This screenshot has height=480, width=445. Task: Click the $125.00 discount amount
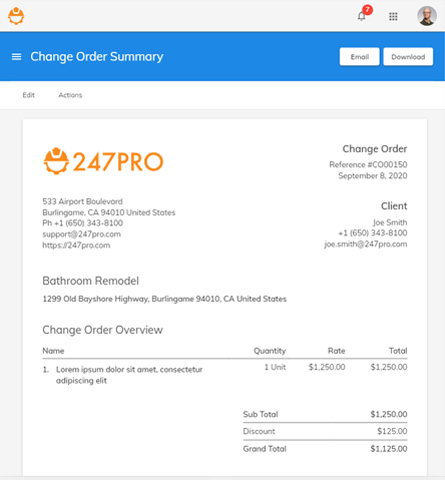[x=392, y=431]
